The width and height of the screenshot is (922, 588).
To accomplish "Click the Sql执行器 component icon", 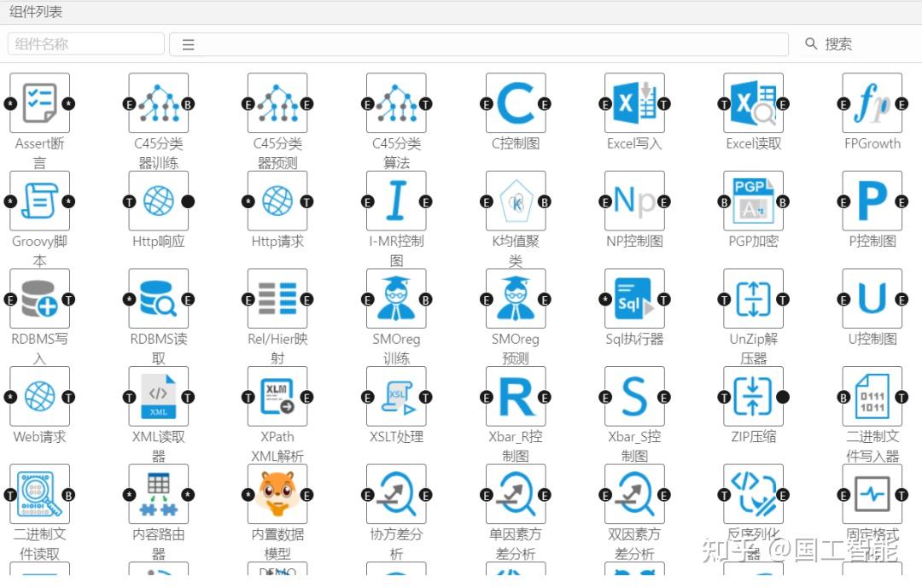I will click(634, 299).
